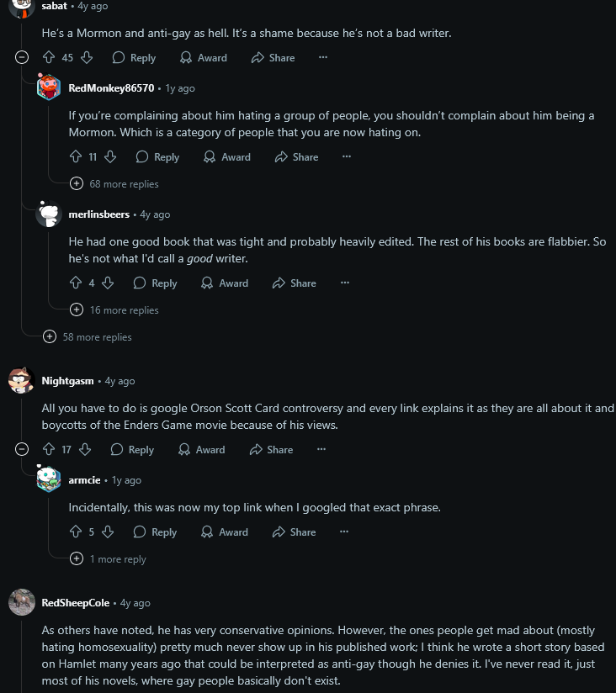Upvote Nightgasm's comment
This screenshot has width=616, height=693.
coord(49,450)
